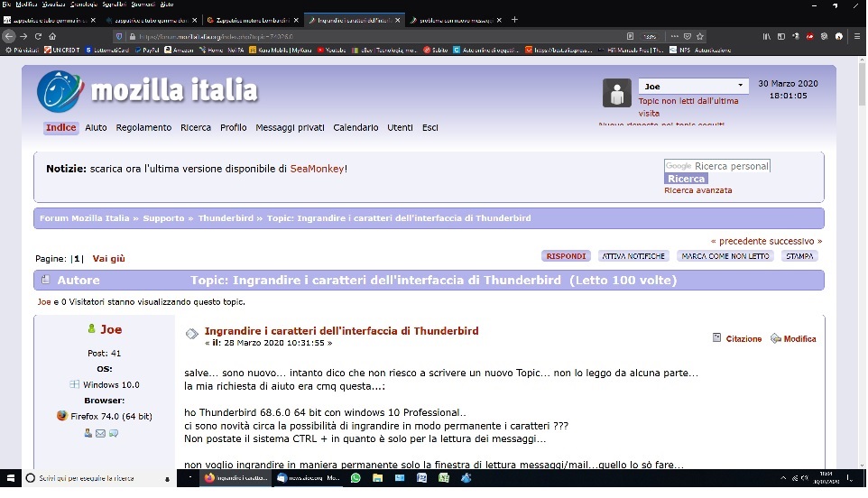The image size is (868, 498).
Task: Click in the Google Ricerca personalizzata field
Action: (717, 166)
